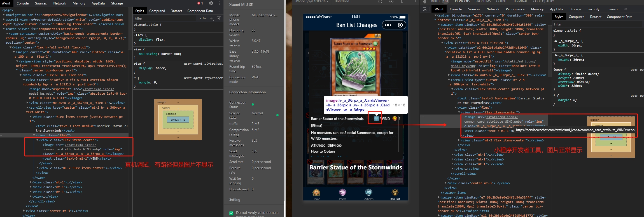Screen dimensions: 644x217
Task: Open the Dataset tab in the right styles pane
Action: (596, 17)
